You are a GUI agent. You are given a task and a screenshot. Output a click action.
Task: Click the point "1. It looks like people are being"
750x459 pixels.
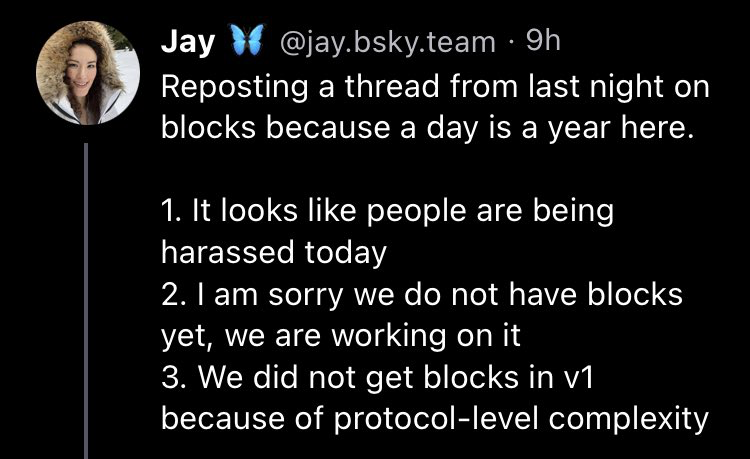tap(386, 211)
